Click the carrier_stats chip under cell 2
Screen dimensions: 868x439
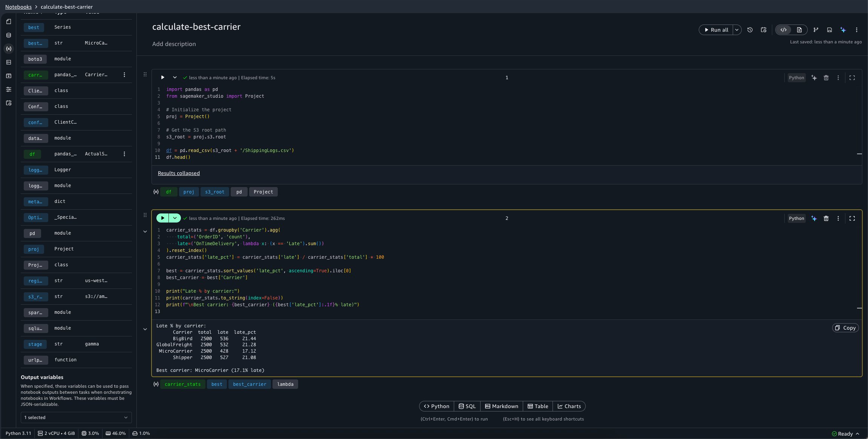(183, 384)
